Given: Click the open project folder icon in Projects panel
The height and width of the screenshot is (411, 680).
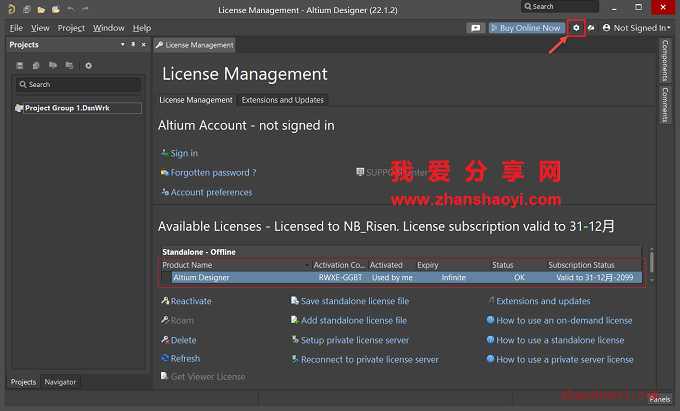Looking at the screenshot, I should point(53,65).
